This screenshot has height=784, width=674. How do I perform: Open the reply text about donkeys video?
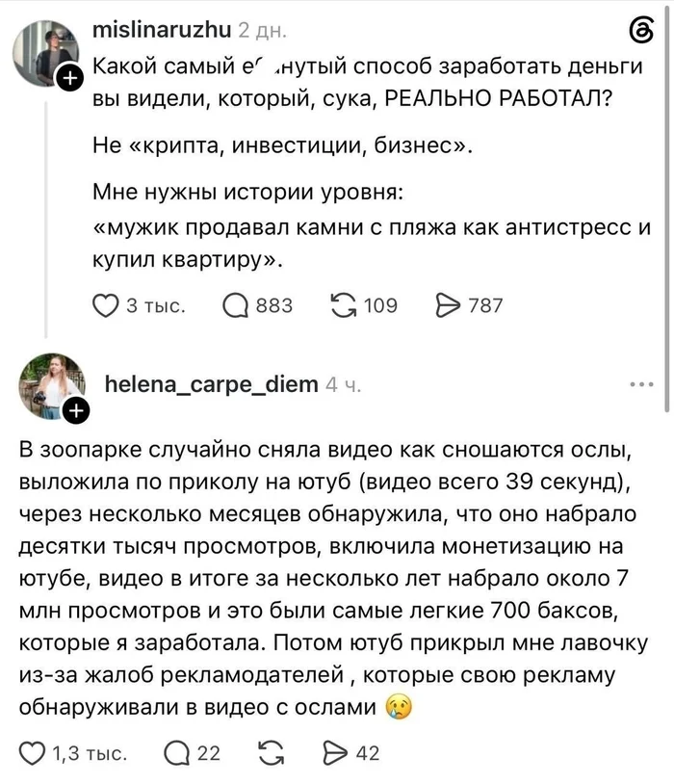point(334,579)
